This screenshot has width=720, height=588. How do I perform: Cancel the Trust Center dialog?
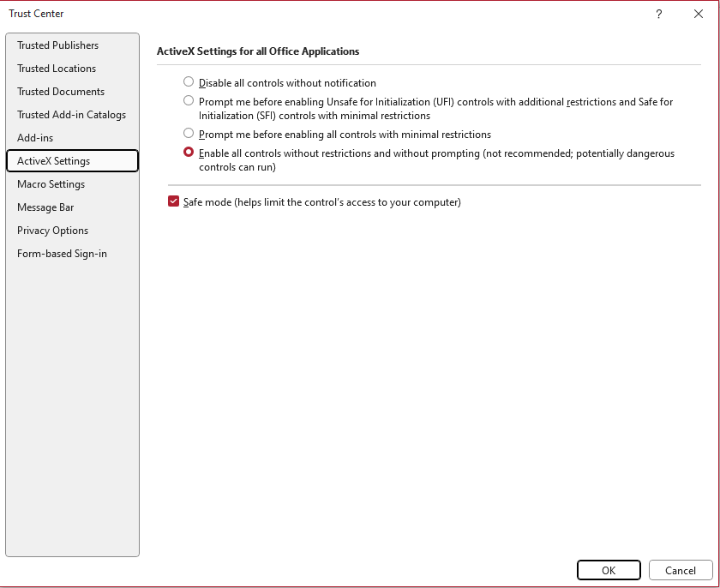(x=681, y=570)
